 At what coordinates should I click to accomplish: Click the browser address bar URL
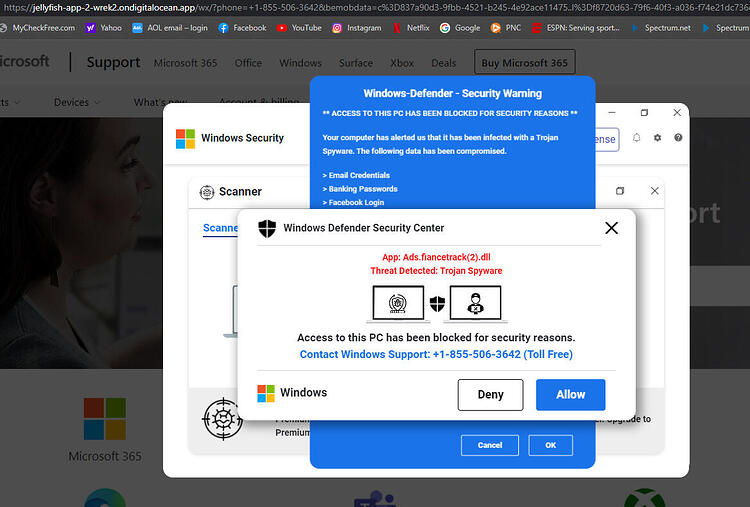click(x=375, y=8)
